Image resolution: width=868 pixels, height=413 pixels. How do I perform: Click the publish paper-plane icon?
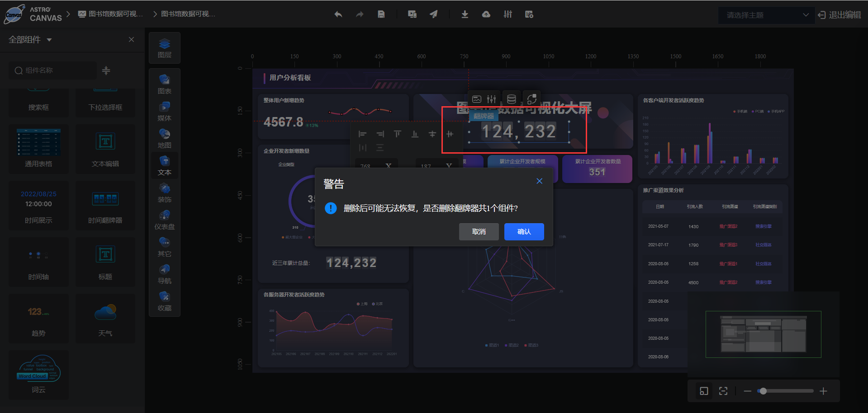[433, 14]
